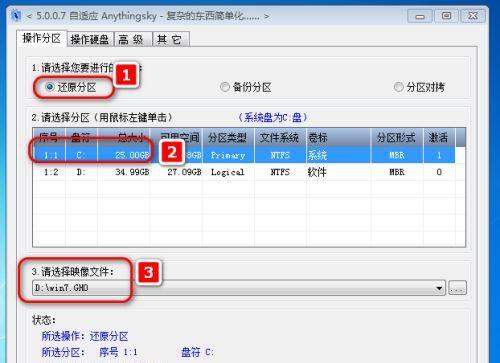The height and width of the screenshot is (363, 500).
Task: Click the 盘符 C: status text
Action: [x=197, y=352]
